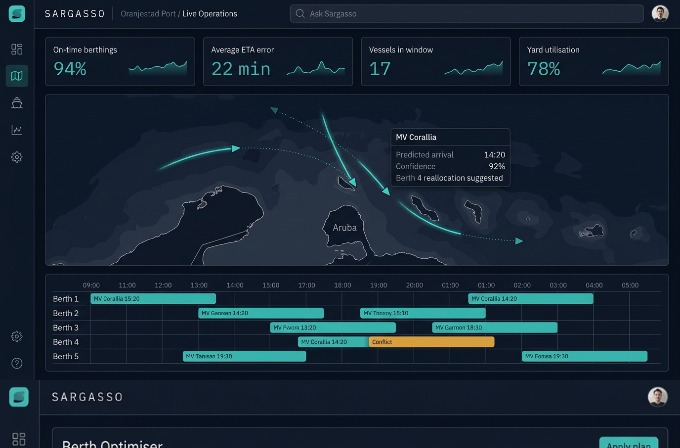Click the Confidence 92% value in the tooltip

pyautogui.click(x=497, y=166)
